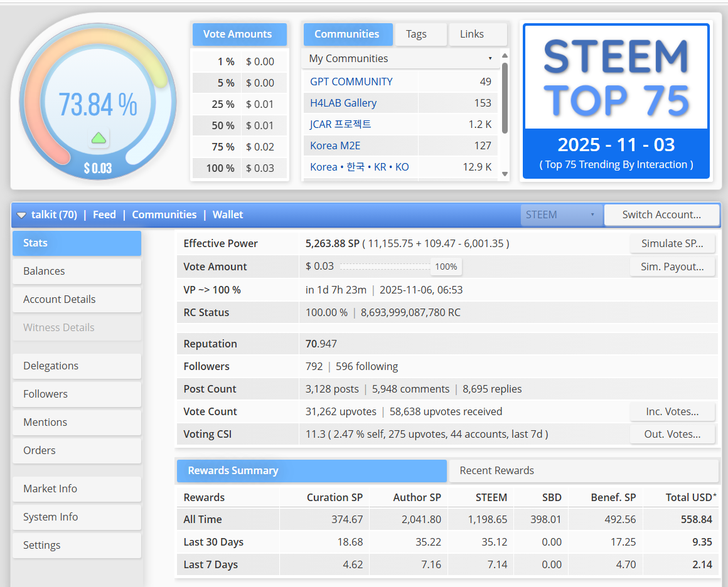Click the scroll-up arrow of communities list
Image resolution: width=728 pixels, height=587 pixels.
pyautogui.click(x=505, y=55)
